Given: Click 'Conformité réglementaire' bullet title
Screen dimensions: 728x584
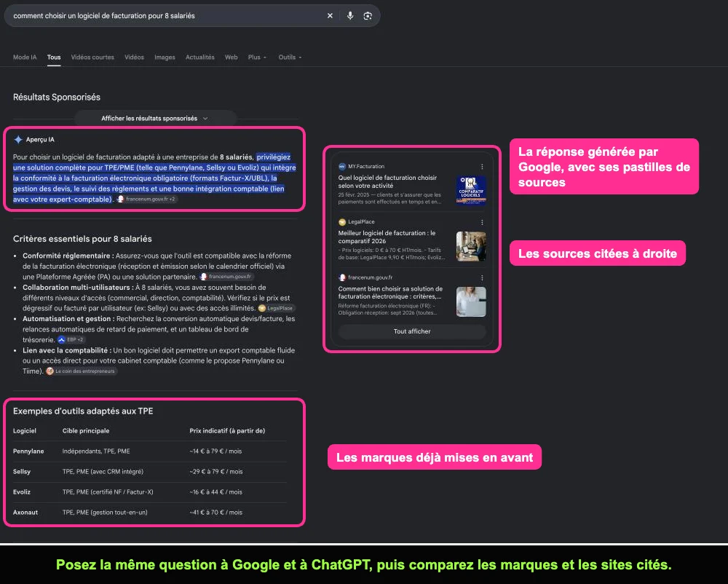Looking at the screenshot, I should click(x=68, y=256).
